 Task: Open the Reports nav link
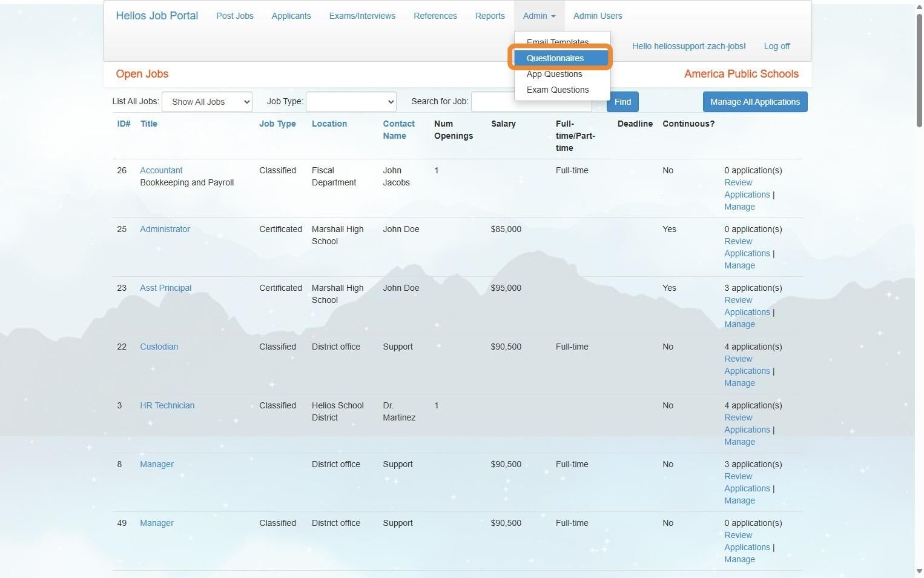coord(490,16)
